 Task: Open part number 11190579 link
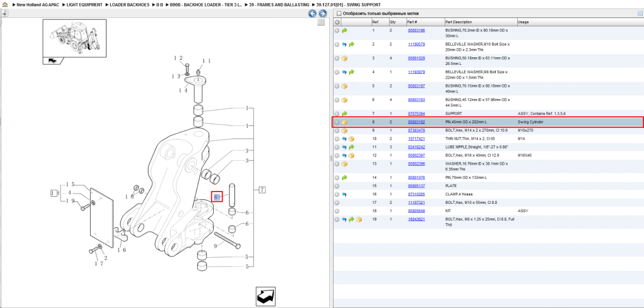coord(416,44)
